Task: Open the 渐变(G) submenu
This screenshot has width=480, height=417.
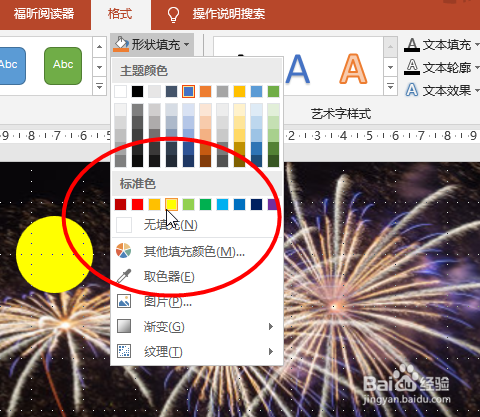Action: (197, 327)
